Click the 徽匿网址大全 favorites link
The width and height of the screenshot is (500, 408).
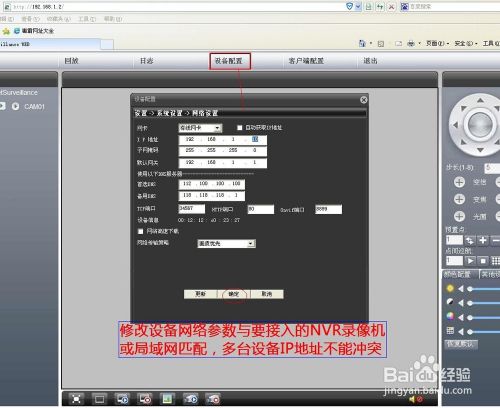34,31
